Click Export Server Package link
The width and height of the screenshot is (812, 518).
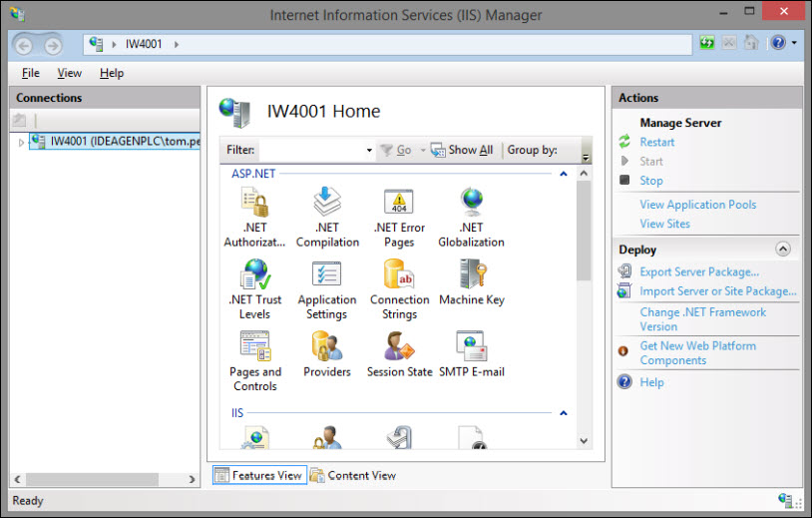point(699,271)
